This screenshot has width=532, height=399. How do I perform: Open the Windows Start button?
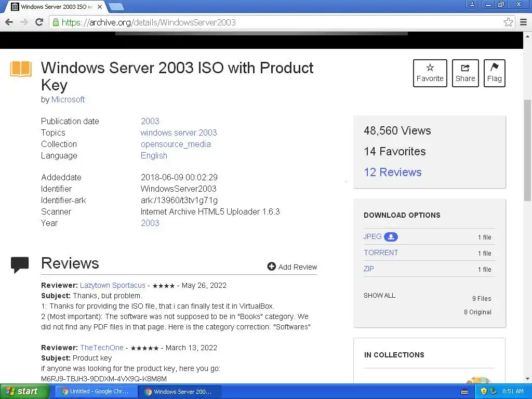(x=24, y=392)
